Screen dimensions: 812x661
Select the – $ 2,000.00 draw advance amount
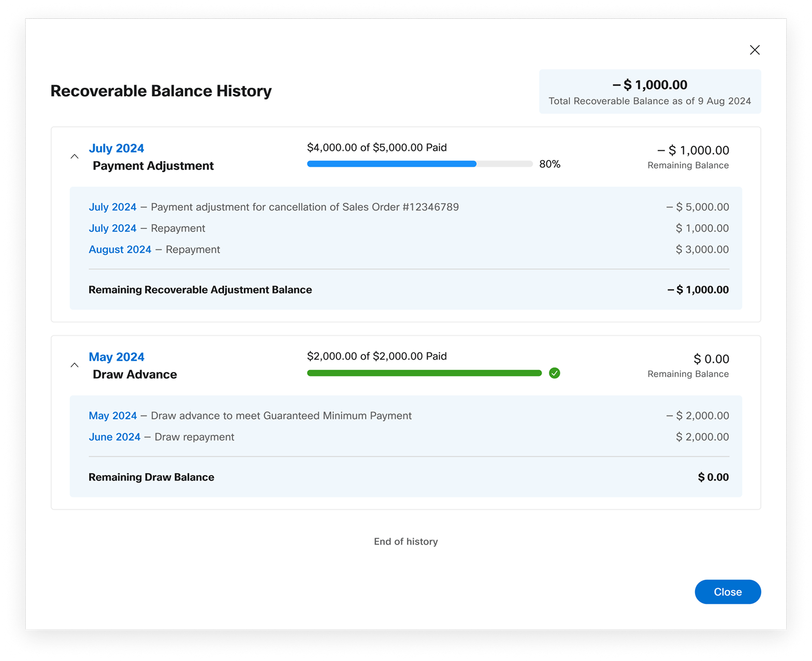[x=698, y=415]
